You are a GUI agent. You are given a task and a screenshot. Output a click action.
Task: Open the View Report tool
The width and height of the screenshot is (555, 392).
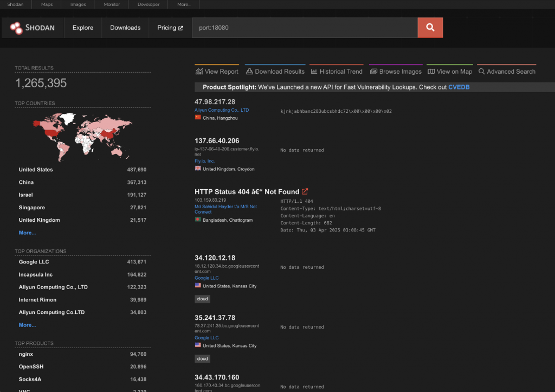click(x=216, y=71)
